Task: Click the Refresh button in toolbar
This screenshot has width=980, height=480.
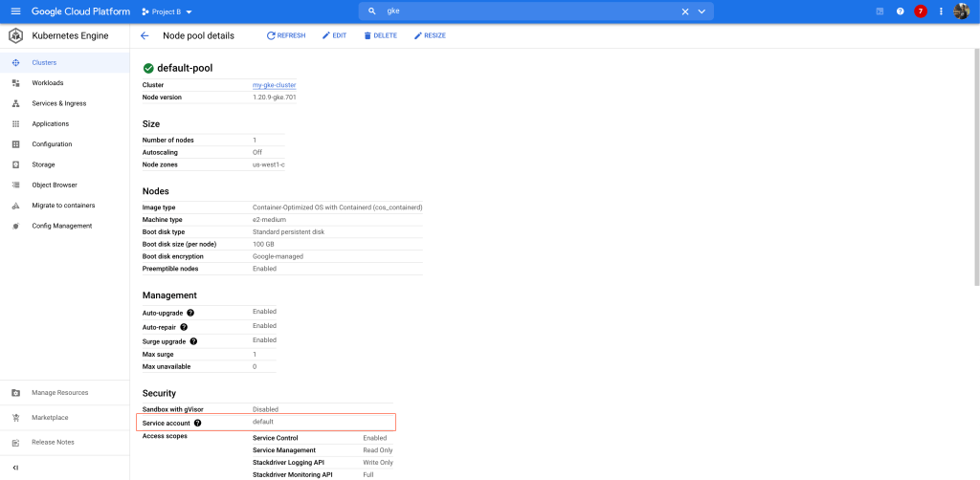Action: pyautogui.click(x=286, y=35)
